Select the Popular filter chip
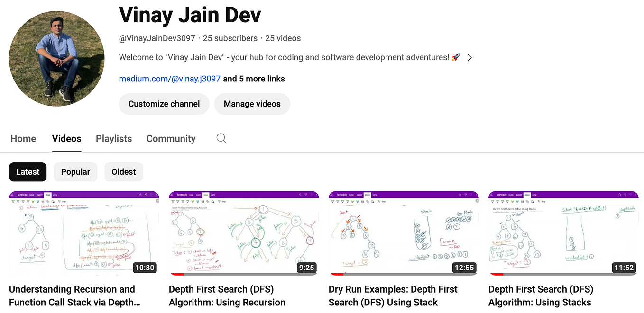This screenshot has height=313, width=644. click(x=75, y=172)
